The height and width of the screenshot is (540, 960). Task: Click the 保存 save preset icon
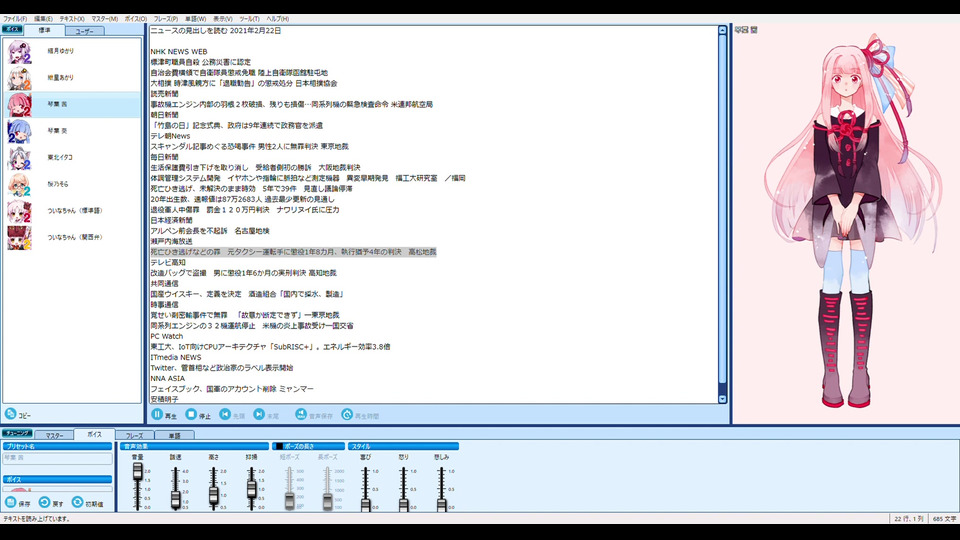pos(11,502)
